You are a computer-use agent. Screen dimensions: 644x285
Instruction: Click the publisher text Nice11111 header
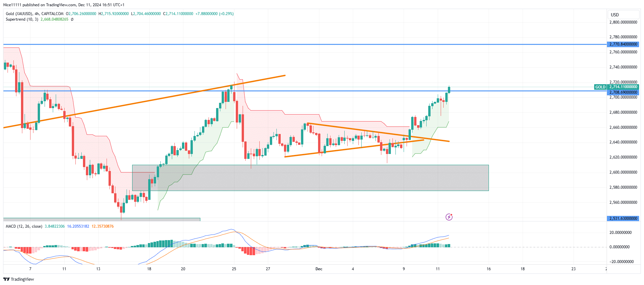coord(12,5)
